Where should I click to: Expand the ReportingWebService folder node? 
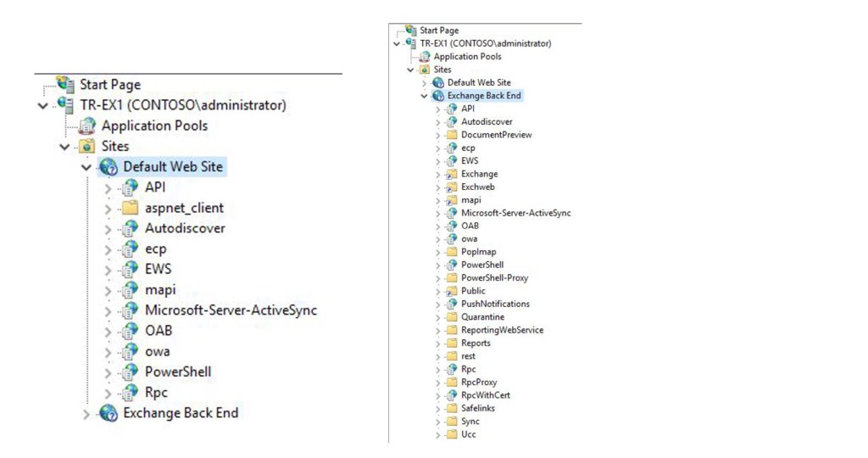pyautogui.click(x=438, y=330)
